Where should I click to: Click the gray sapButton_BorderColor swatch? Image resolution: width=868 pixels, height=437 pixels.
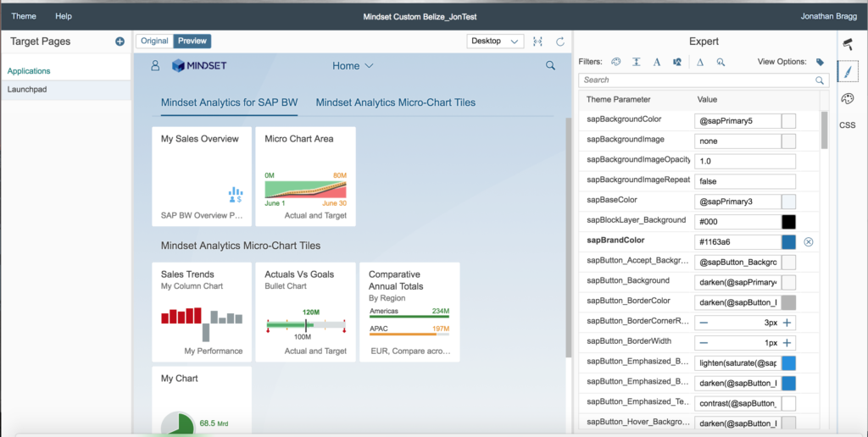pyautogui.click(x=788, y=302)
